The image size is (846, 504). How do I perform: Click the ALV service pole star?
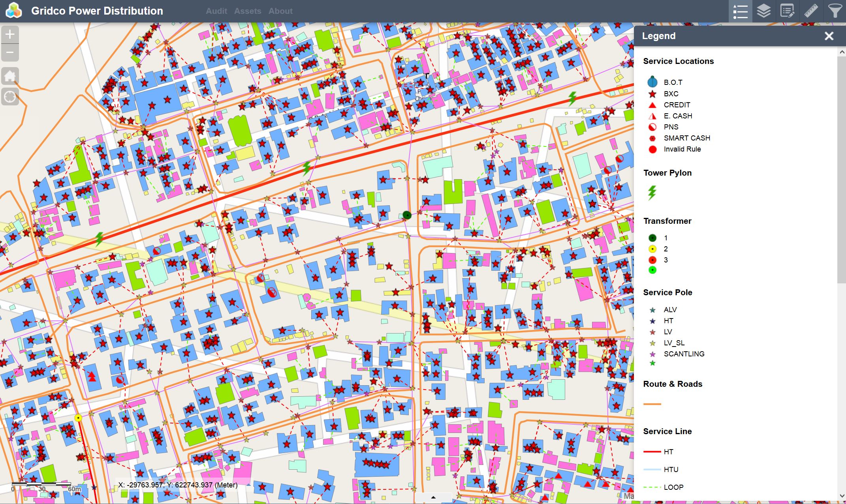652,310
